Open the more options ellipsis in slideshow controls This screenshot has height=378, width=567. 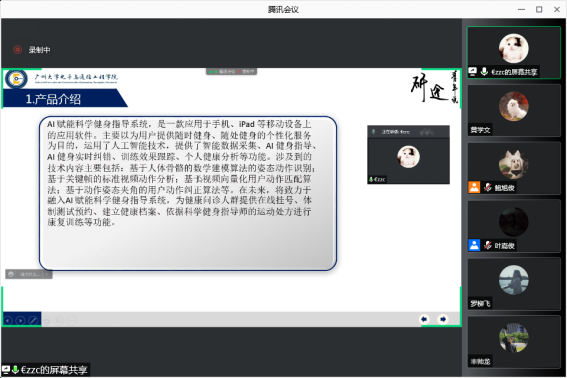[x=72, y=320]
